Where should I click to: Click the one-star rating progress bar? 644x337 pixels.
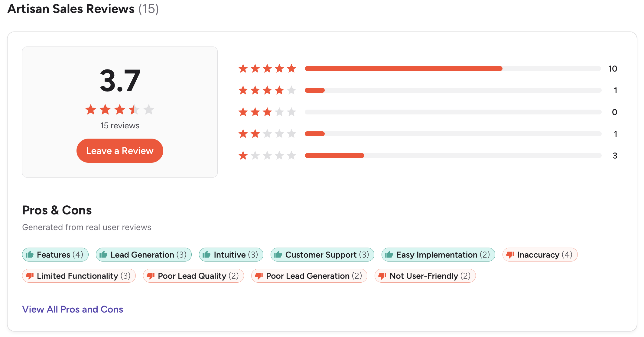453,156
